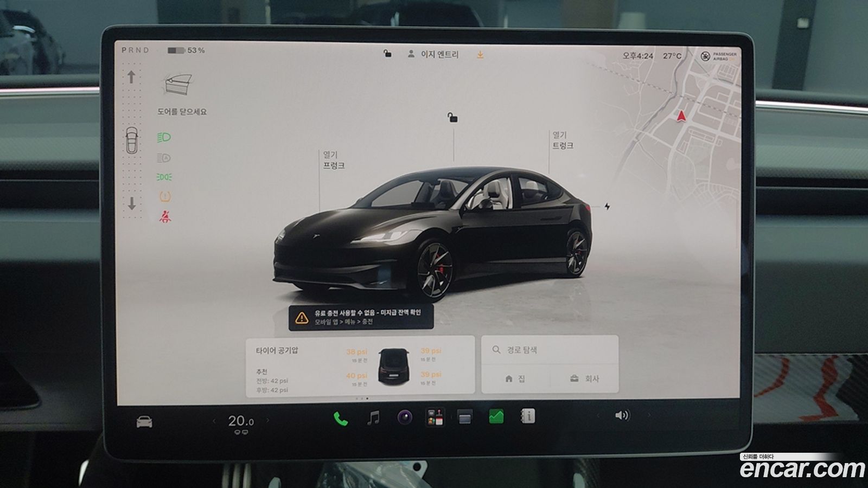Open the car controls icon in the dock
868x488 pixels.
[144, 421]
